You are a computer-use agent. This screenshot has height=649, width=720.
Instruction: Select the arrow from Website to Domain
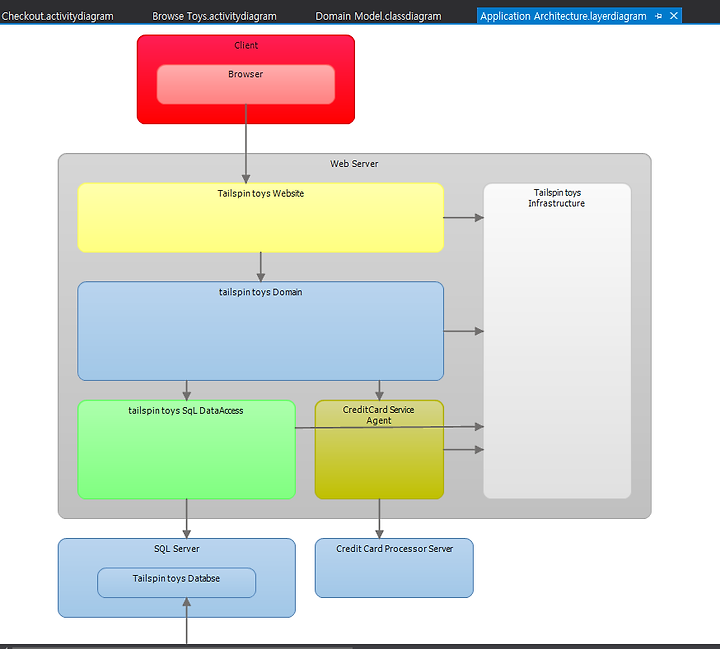[260, 266]
